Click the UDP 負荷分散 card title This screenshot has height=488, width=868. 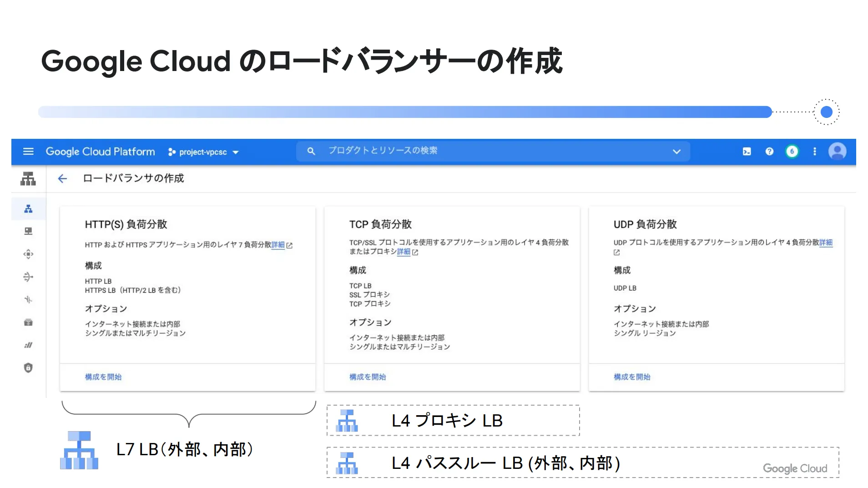[x=645, y=224]
